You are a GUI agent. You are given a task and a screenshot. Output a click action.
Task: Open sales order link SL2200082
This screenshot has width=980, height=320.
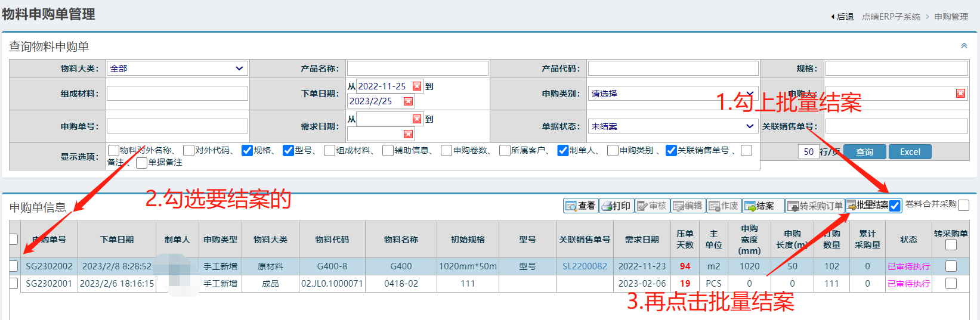point(585,266)
